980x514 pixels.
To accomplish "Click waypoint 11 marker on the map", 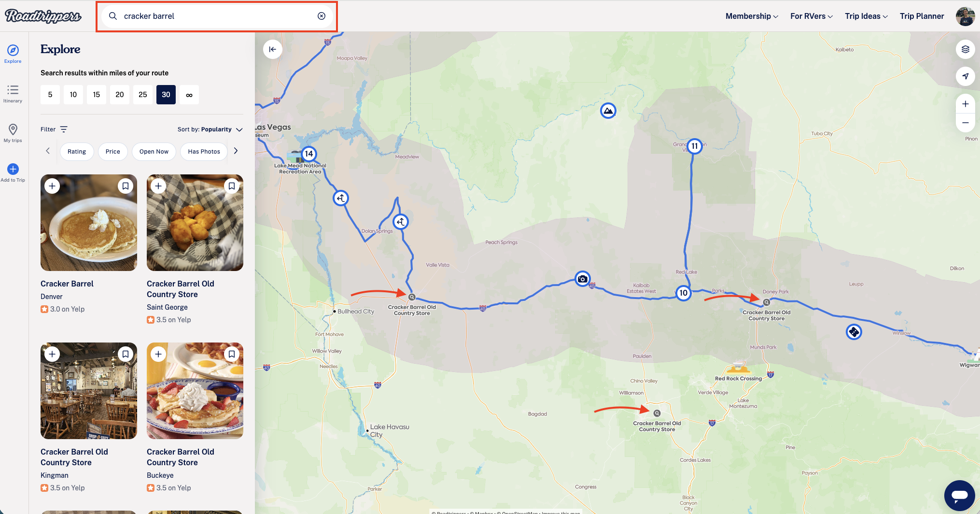I will pos(695,146).
